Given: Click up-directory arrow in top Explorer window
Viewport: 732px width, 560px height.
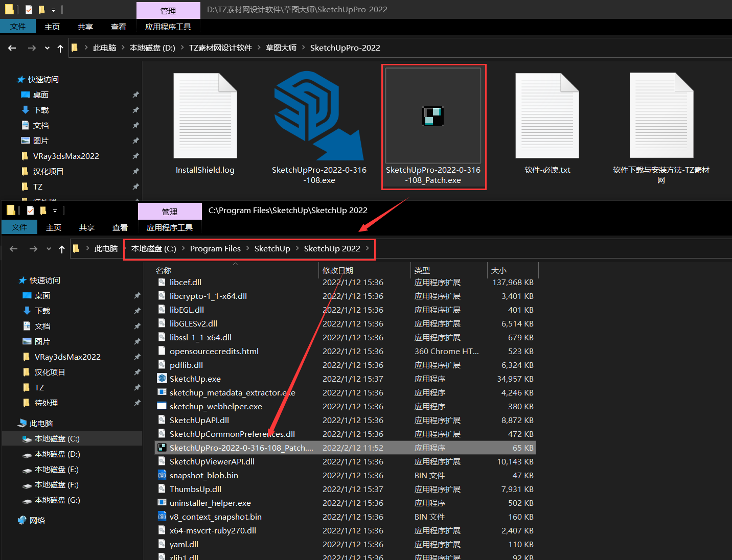Looking at the screenshot, I should (x=60, y=48).
